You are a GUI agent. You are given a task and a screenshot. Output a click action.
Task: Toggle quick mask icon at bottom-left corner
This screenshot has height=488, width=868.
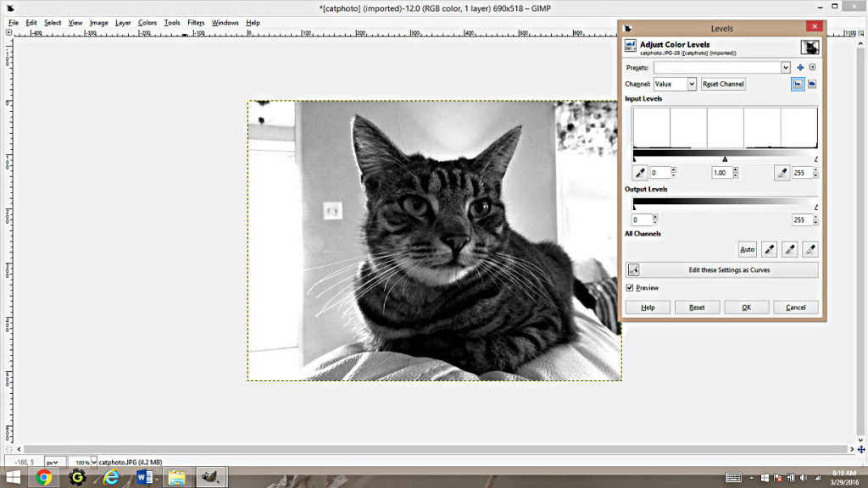coord(8,449)
